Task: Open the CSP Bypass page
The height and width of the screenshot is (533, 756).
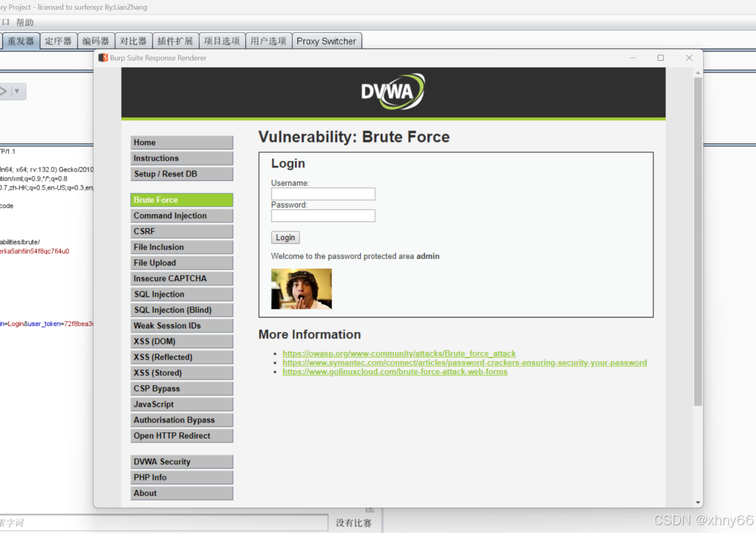Action: (x=182, y=389)
